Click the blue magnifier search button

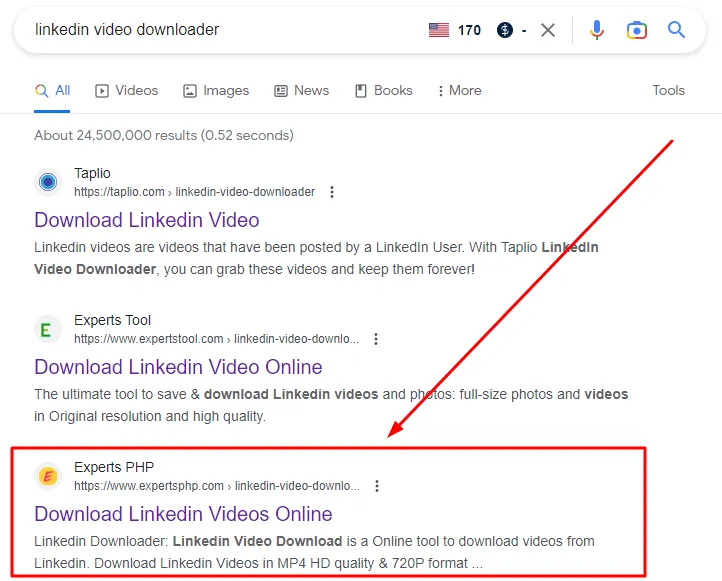click(676, 30)
